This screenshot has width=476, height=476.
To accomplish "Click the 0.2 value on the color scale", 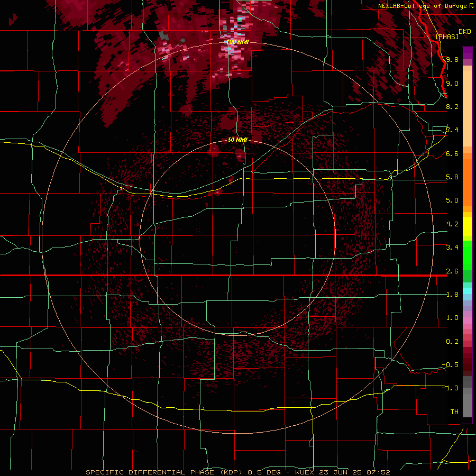I will 452,342.
